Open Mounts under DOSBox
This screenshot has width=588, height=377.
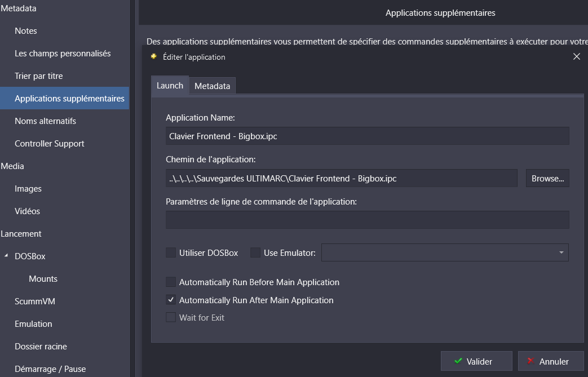43,279
